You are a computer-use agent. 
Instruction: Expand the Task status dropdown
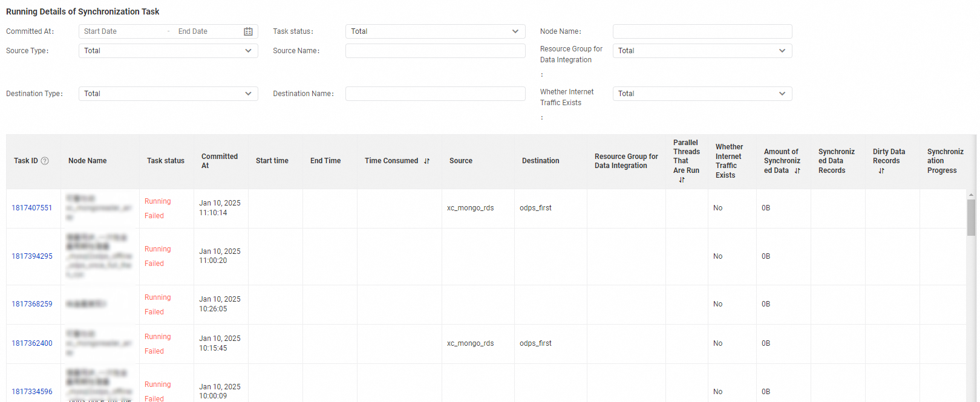click(x=435, y=31)
